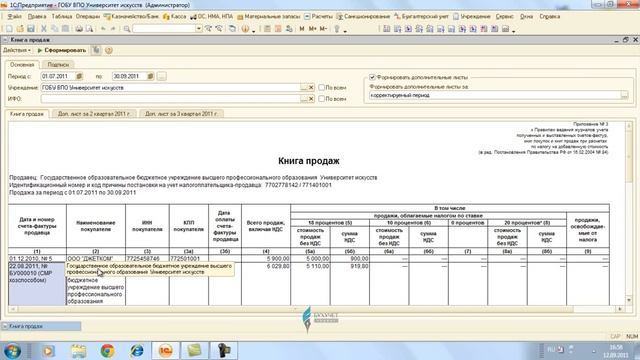The image size is (640, 360).
Task: Switch to Доп. лист за 2 квартал 2011 tab
Action: pyautogui.click(x=94, y=114)
